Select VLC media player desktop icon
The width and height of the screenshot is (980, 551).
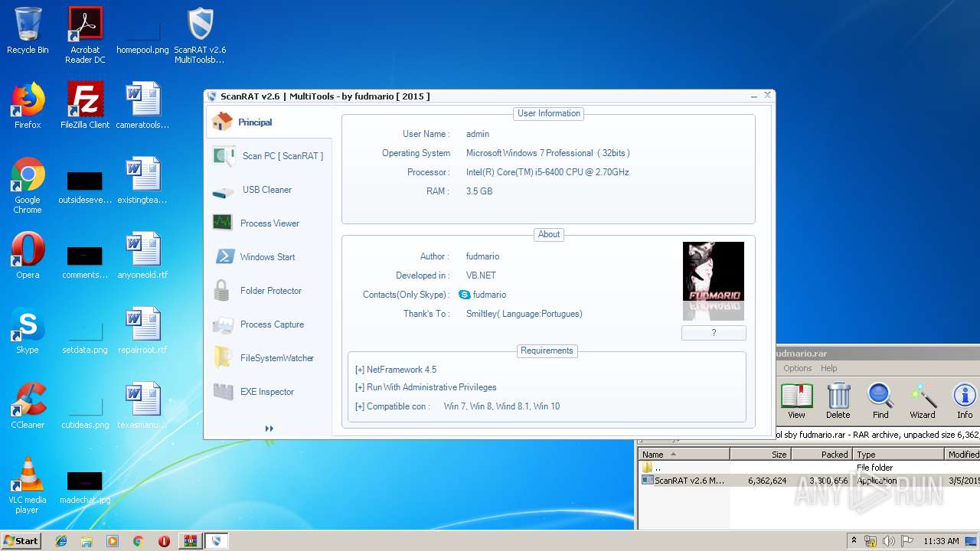click(28, 485)
